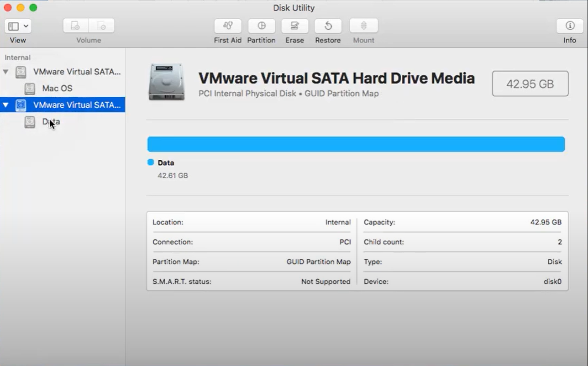
Task: Click the selected VMware disk icon in sidebar
Action: point(21,105)
